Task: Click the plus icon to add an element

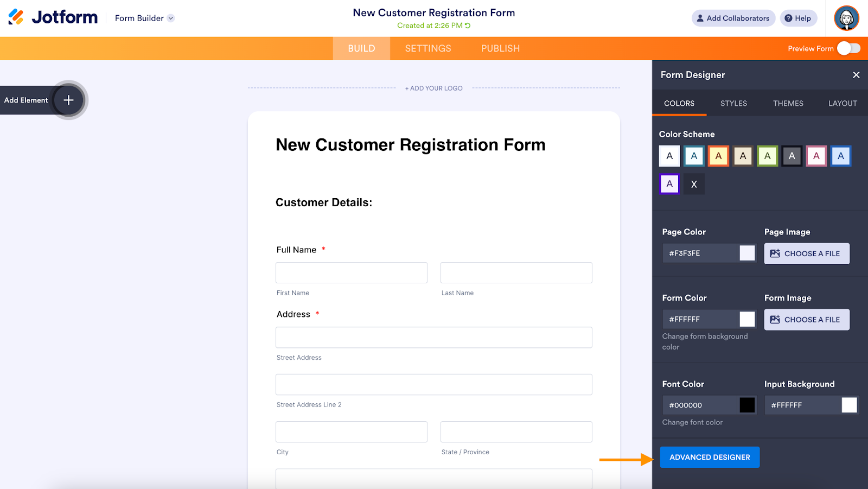Action: [x=68, y=100]
